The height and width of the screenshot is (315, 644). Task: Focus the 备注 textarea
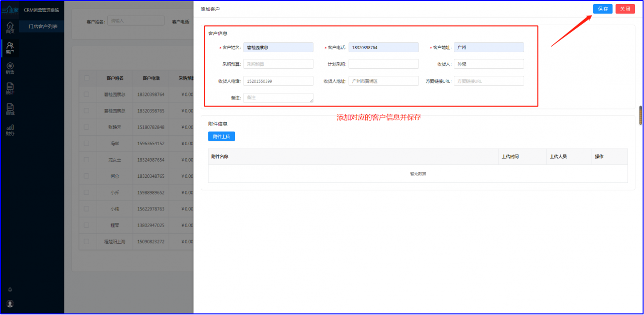278,98
